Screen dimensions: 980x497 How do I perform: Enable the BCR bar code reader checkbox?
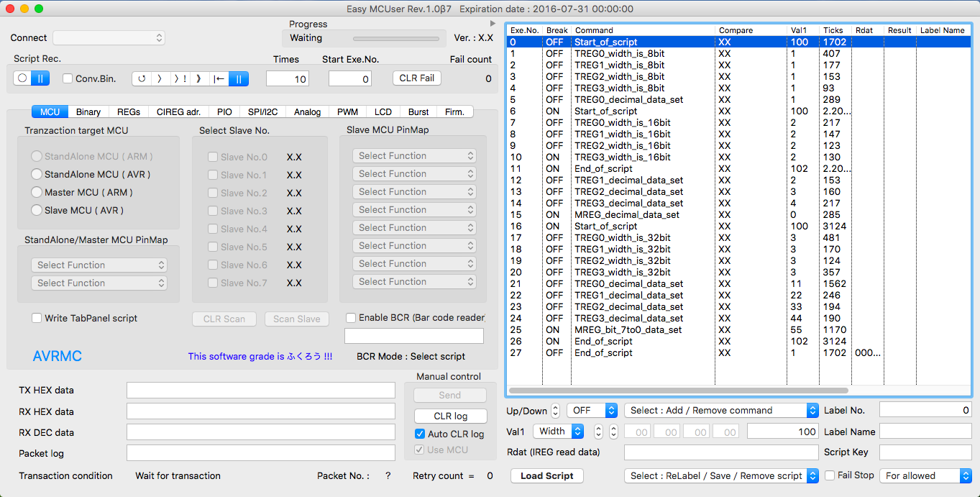point(351,317)
